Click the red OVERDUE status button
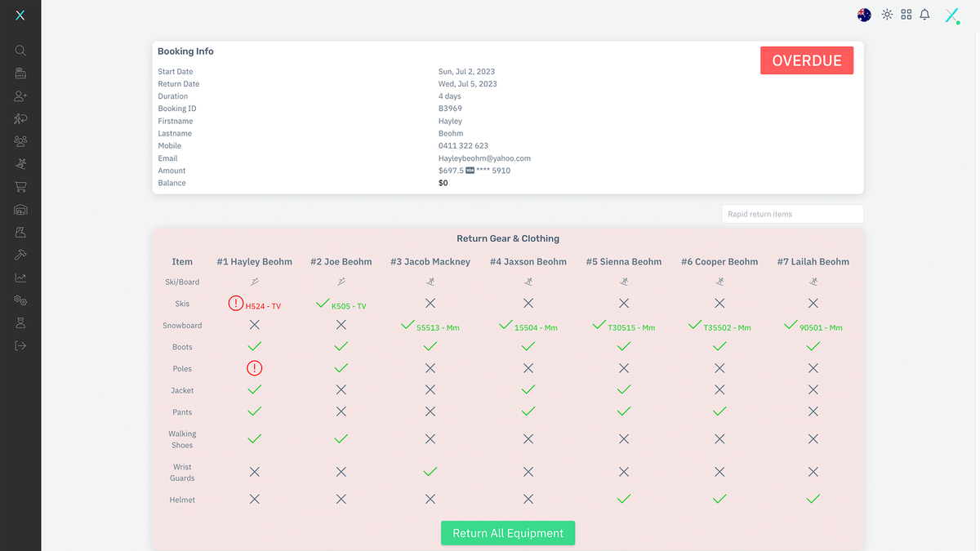Viewport: 980px width, 551px height. pyautogui.click(x=806, y=60)
